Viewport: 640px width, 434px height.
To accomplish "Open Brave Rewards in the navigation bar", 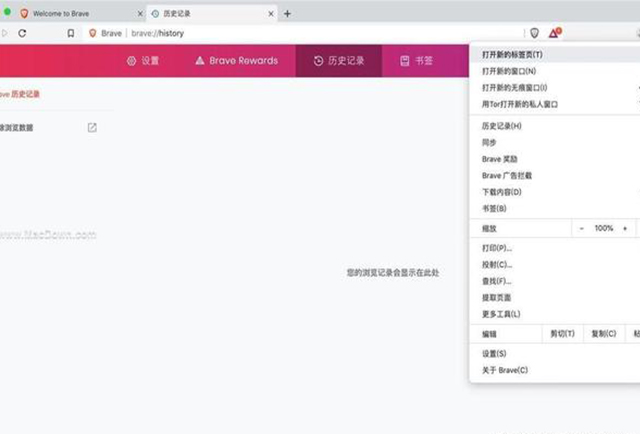I will coord(236,61).
